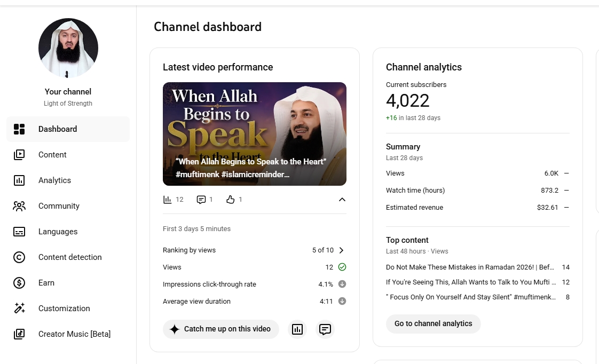599x364 pixels.
Task: Open the Content menu item
Action: tap(68, 155)
